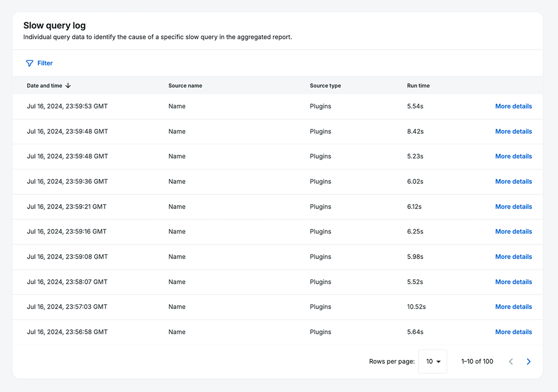Open More details for the 6.25s query
558x392 pixels.
pyautogui.click(x=513, y=231)
